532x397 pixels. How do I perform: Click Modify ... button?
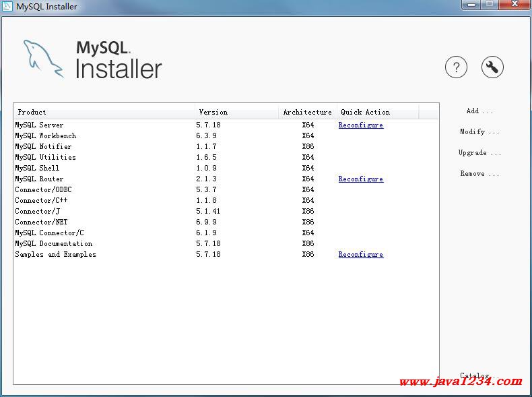click(x=479, y=131)
